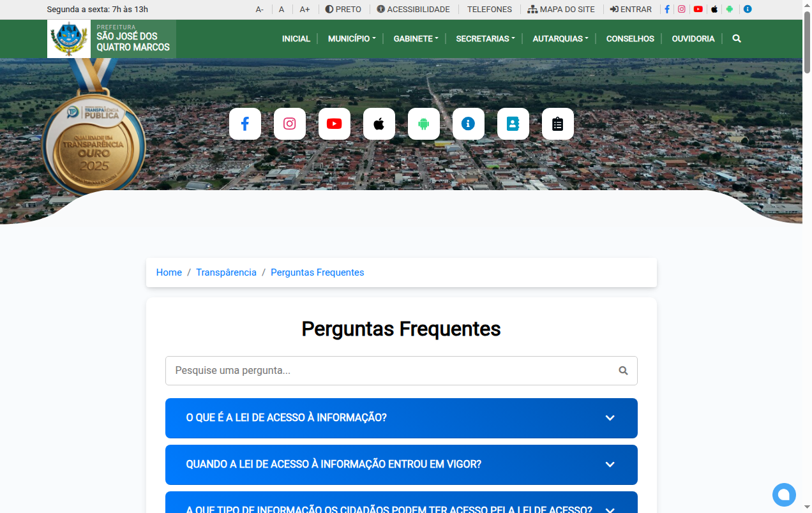
Task: Click the search icon in question field
Action: pyautogui.click(x=623, y=371)
